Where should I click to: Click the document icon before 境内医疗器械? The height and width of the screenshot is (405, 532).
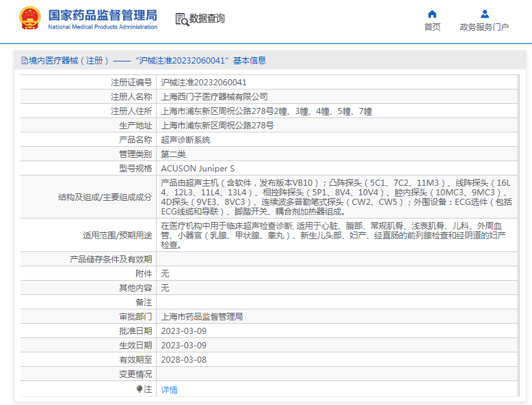coord(24,61)
